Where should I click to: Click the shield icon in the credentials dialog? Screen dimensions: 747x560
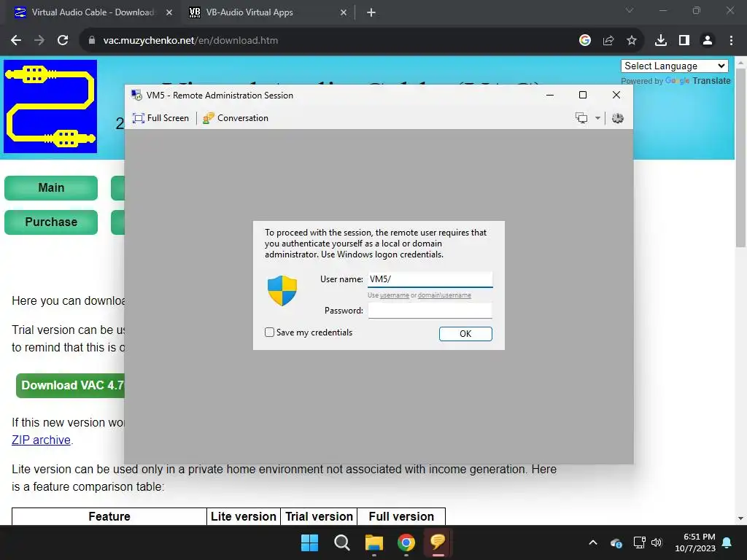point(282,290)
